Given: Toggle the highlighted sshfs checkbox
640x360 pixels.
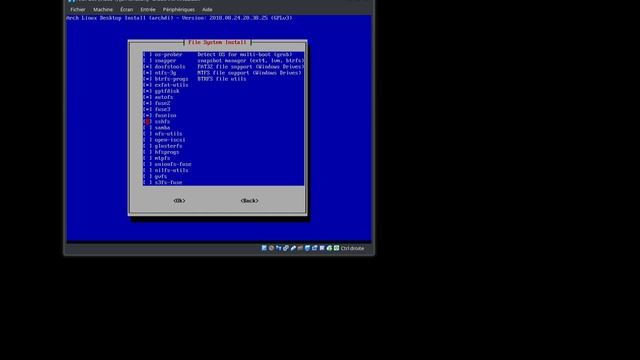Looking at the screenshot, I should point(148,122).
